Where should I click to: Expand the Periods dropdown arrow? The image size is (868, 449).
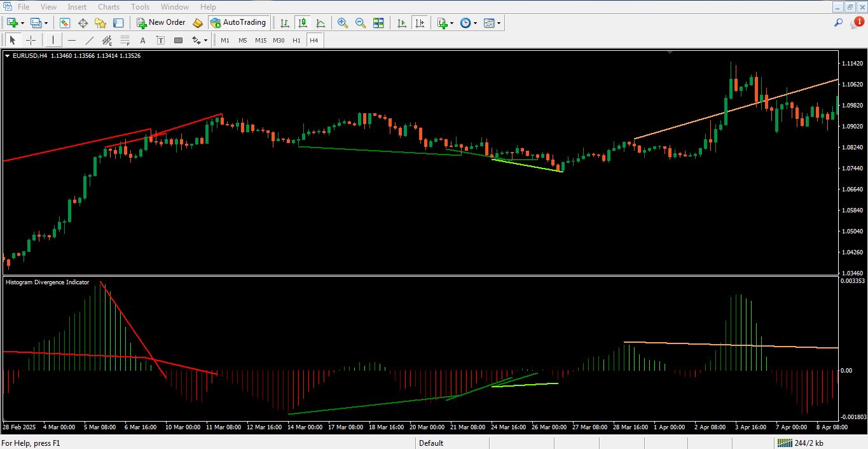tap(476, 23)
